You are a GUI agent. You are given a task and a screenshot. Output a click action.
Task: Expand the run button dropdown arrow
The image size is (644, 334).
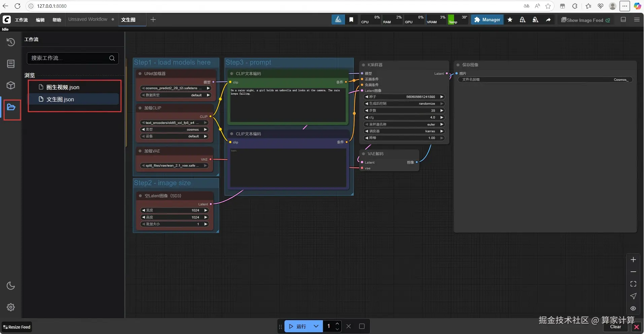click(316, 326)
